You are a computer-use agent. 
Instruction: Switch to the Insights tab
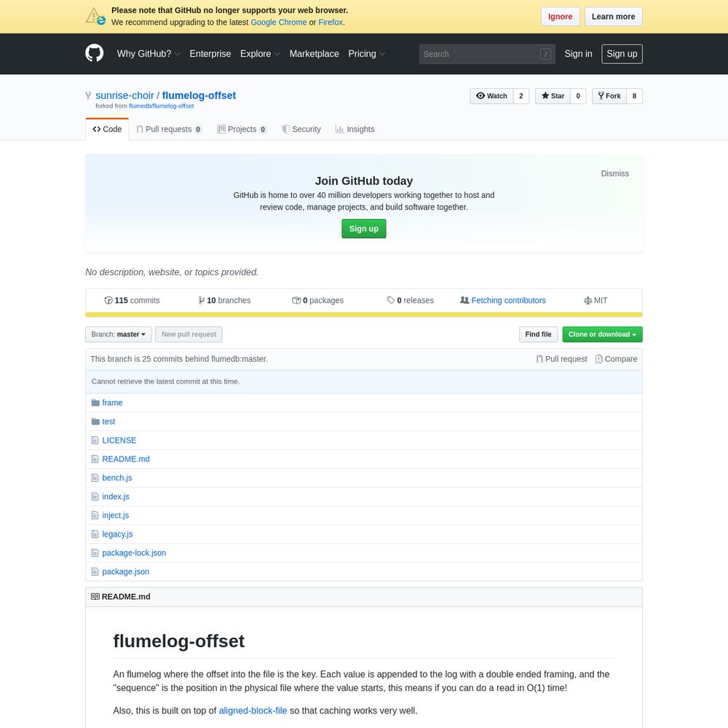click(x=355, y=129)
